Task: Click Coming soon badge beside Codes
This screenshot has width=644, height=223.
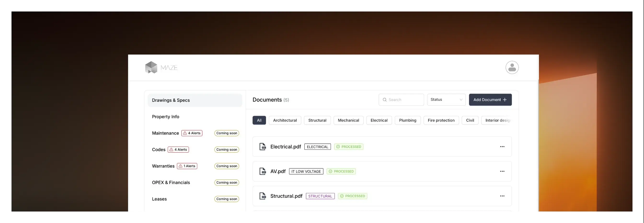Action: (x=226, y=150)
